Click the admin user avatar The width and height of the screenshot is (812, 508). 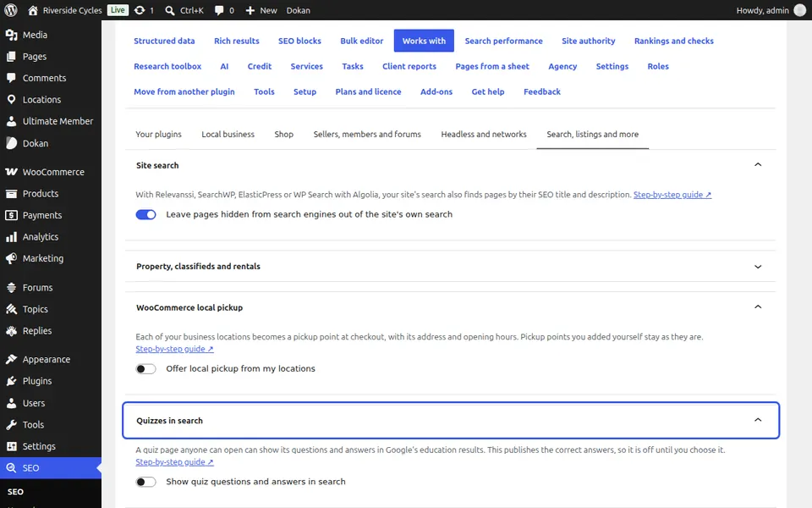pyautogui.click(x=799, y=10)
